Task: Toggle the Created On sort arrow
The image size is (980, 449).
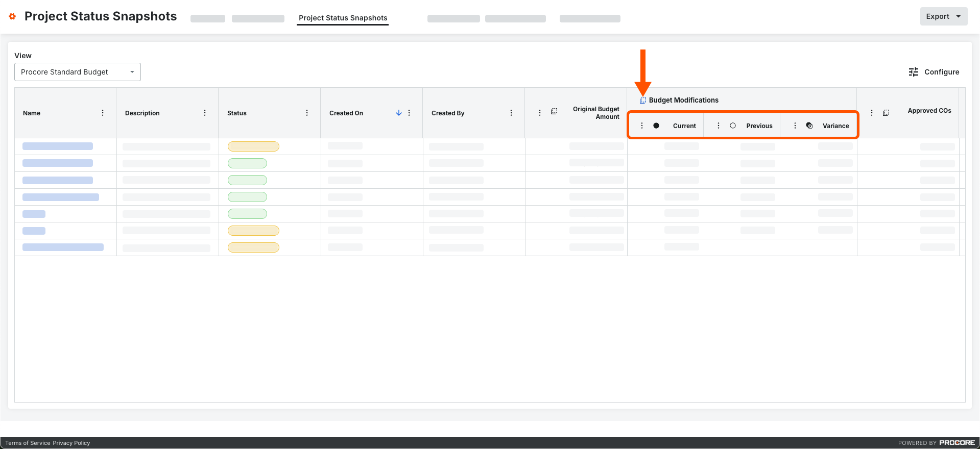Action: tap(399, 113)
